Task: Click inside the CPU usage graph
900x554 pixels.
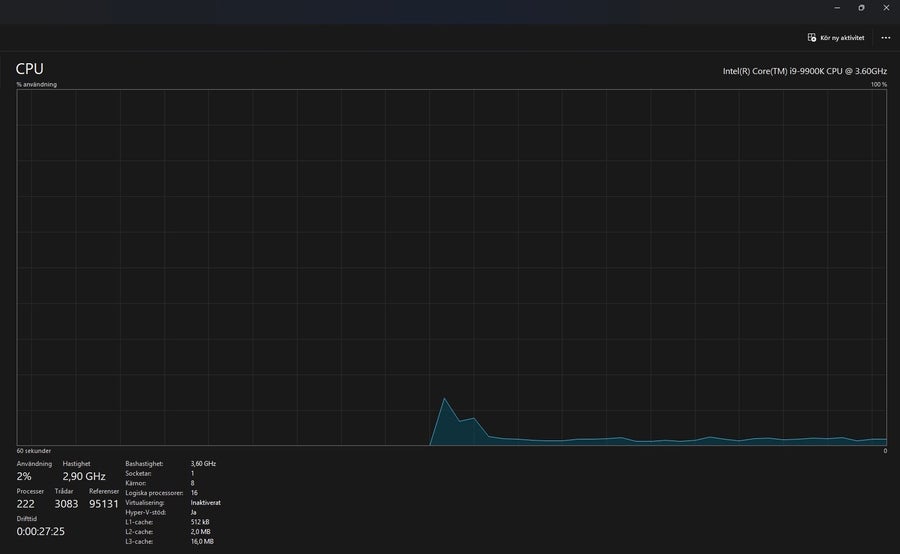Action: pyautogui.click(x=452, y=267)
